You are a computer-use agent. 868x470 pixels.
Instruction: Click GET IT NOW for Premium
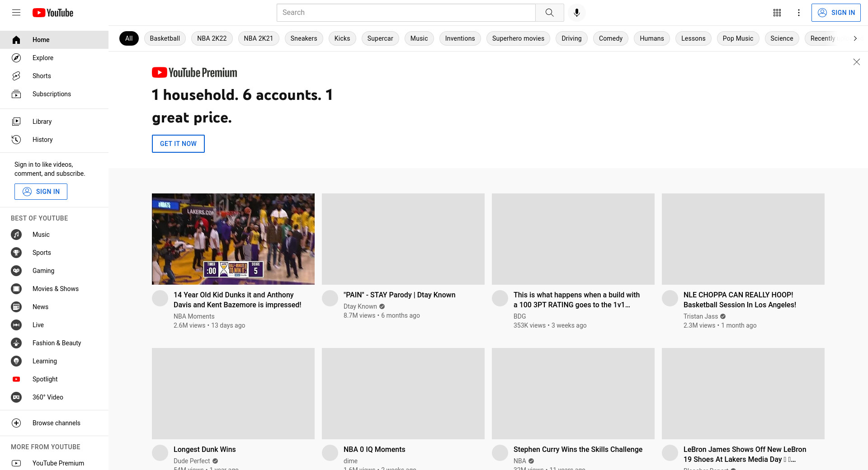[178, 144]
